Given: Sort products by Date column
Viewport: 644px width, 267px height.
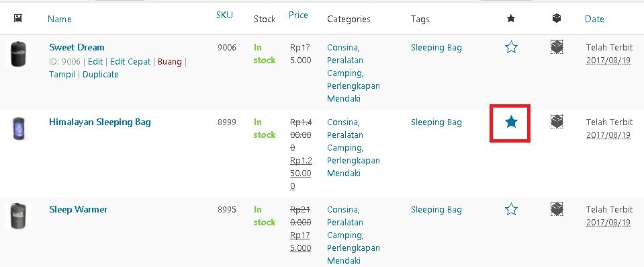Looking at the screenshot, I should pyautogui.click(x=594, y=19).
